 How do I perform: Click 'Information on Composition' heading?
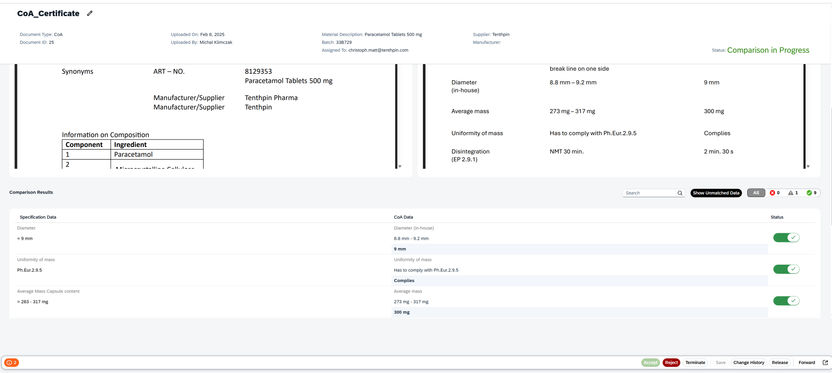pyautogui.click(x=106, y=135)
